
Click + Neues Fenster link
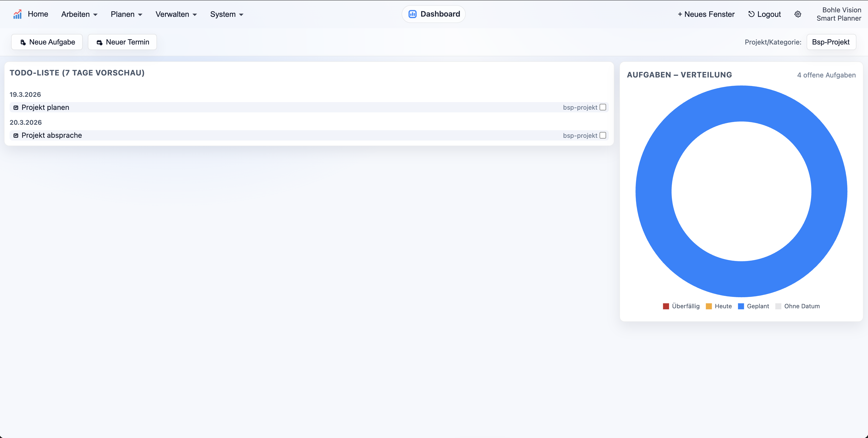pos(706,14)
